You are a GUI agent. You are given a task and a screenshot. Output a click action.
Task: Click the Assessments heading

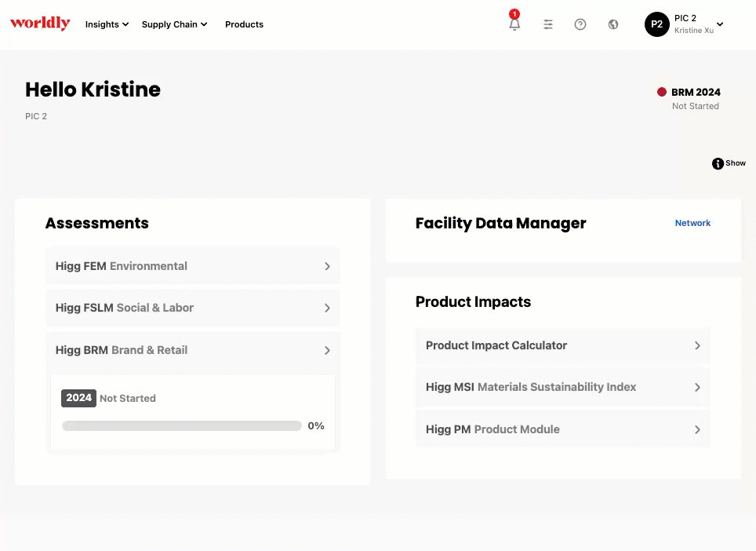coord(97,223)
